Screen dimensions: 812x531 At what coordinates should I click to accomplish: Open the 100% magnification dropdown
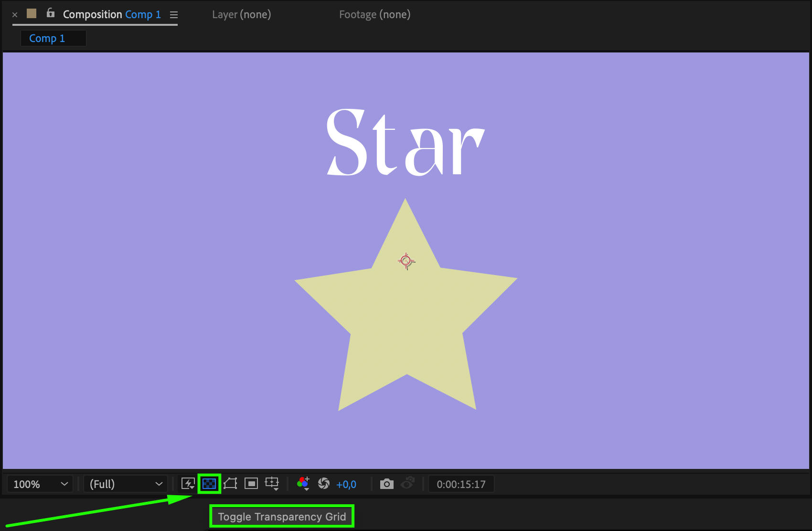(40, 484)
